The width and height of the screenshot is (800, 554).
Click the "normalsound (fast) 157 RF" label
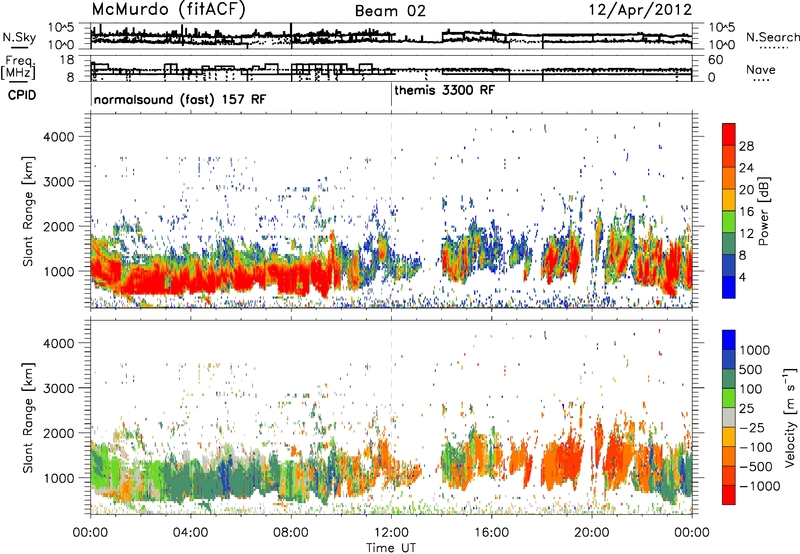[180, 99]
